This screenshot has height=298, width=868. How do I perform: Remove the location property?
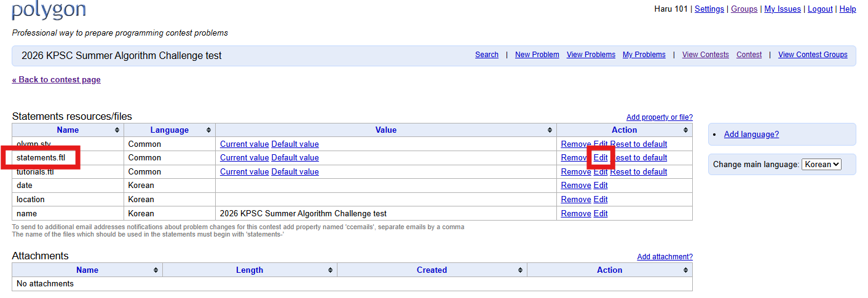pyautogui.click(x=576, y=200)
